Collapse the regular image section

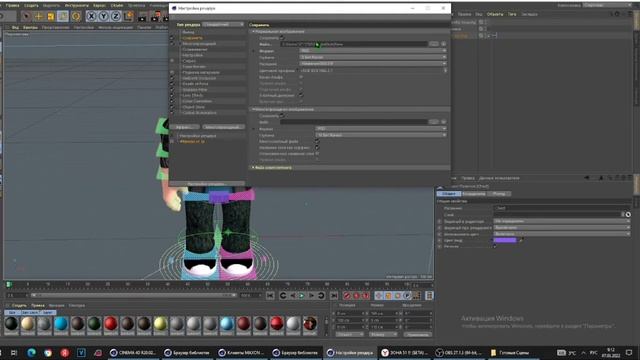(x=253, y=31)
